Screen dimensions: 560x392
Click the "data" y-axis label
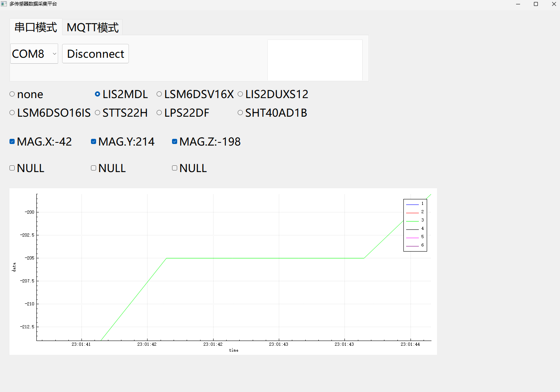click(14, 267)
